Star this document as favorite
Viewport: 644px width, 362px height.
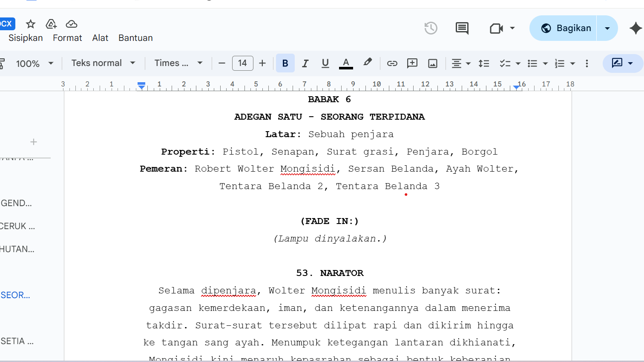(31, 24)
